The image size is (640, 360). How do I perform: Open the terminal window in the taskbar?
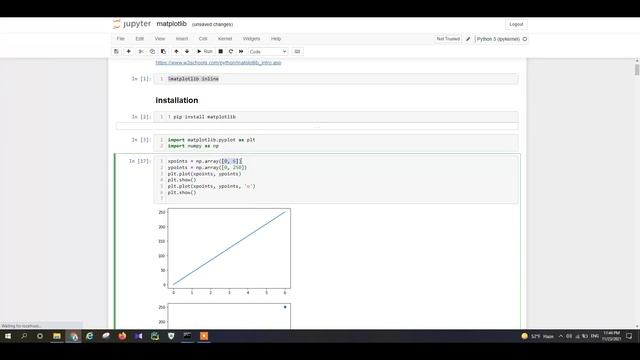click(187, 336)
